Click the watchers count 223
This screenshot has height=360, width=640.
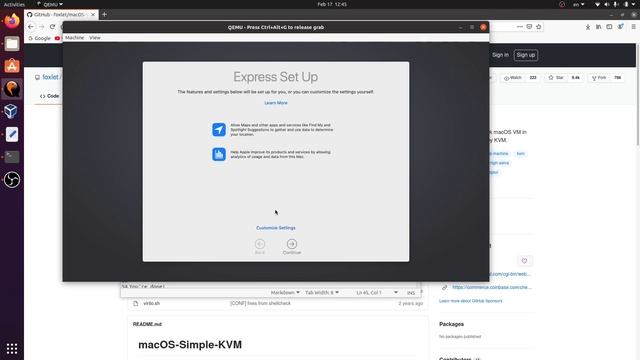(533, 78)
